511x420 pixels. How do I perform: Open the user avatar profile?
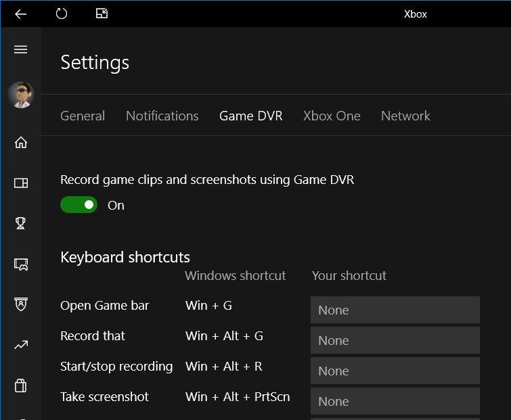click(x=21, y=95)
